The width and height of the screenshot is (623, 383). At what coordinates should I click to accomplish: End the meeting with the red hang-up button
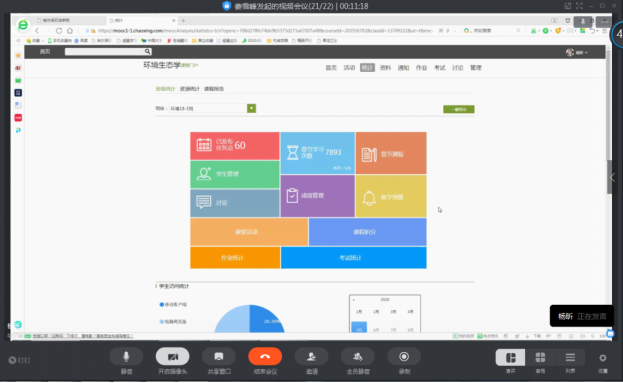point(265,357)
